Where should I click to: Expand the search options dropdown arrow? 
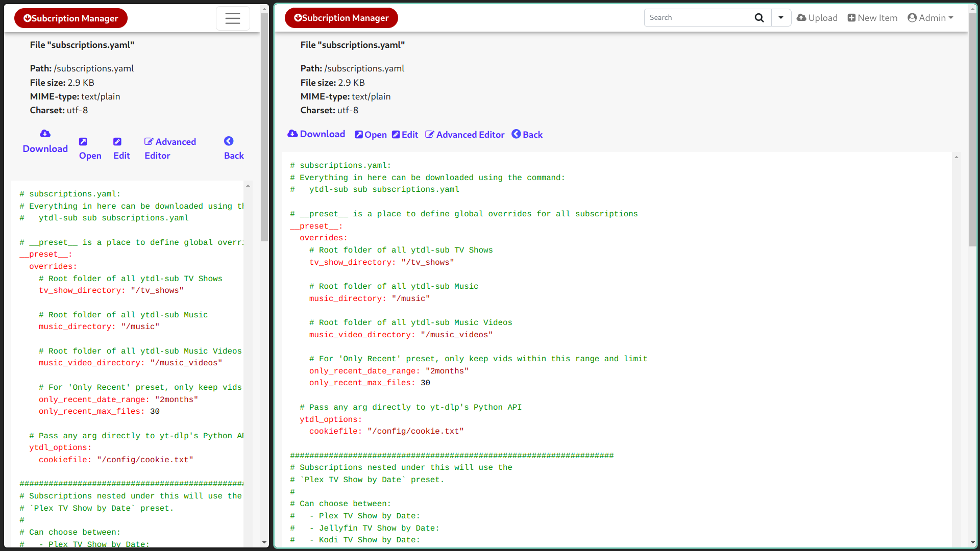pos(781,18)
